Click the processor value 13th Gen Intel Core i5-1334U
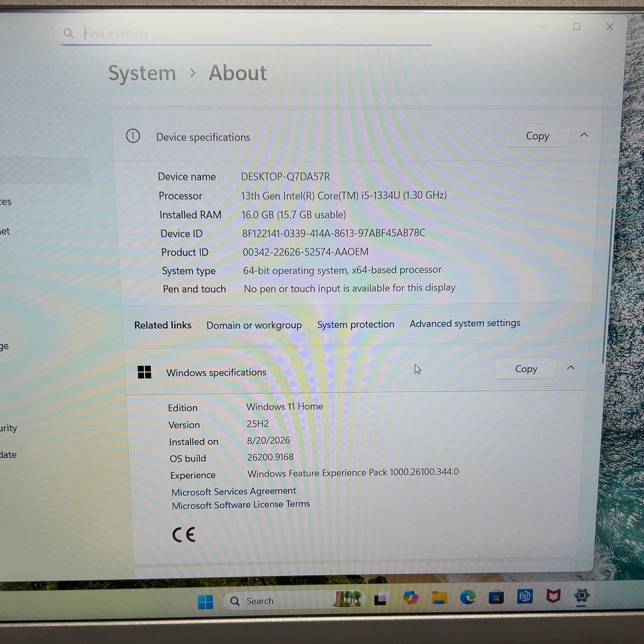Viewport: 644px width, 644px height. pos(343,196)
